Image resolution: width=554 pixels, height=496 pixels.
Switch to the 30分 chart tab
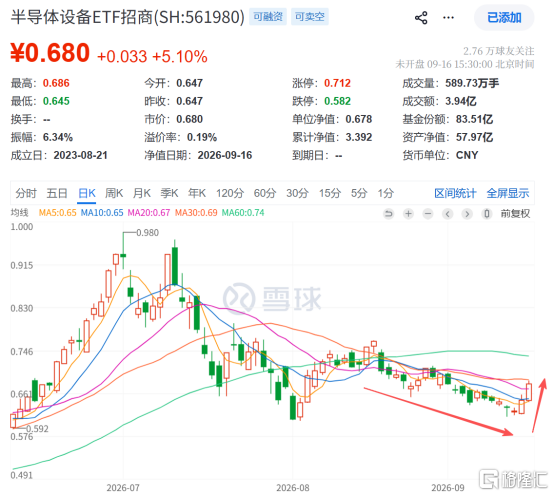(297, 193)
